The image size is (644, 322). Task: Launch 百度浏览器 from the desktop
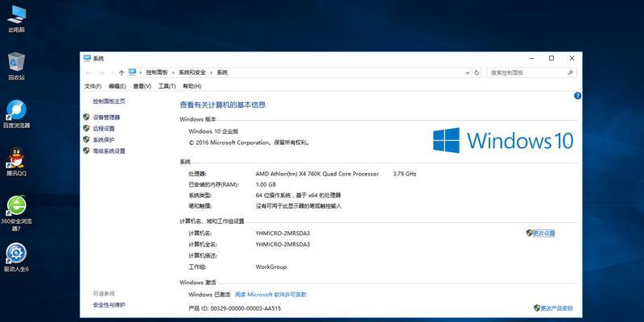[x=16, y=114]
